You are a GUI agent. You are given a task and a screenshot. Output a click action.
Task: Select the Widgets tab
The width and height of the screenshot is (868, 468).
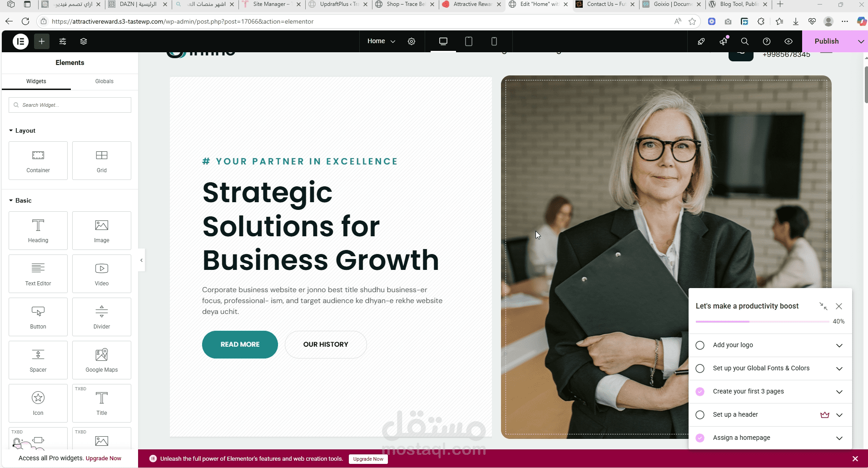36,81
